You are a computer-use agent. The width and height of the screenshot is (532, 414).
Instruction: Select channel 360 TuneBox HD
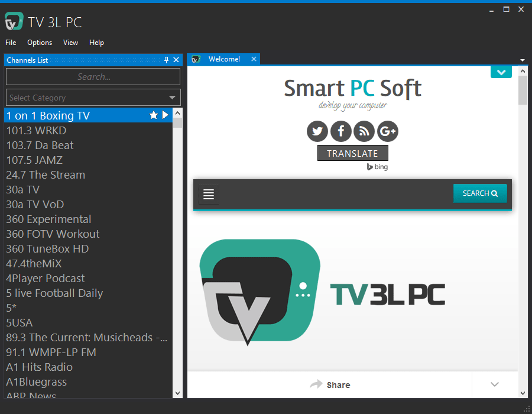coord(88,249)
